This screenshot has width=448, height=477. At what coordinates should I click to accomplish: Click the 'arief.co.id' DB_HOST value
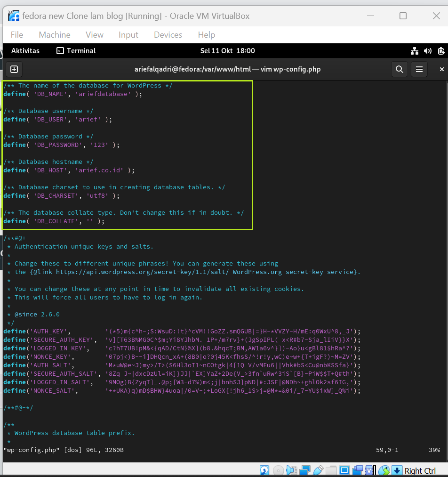pyautogui.click(x=99, y=170)
